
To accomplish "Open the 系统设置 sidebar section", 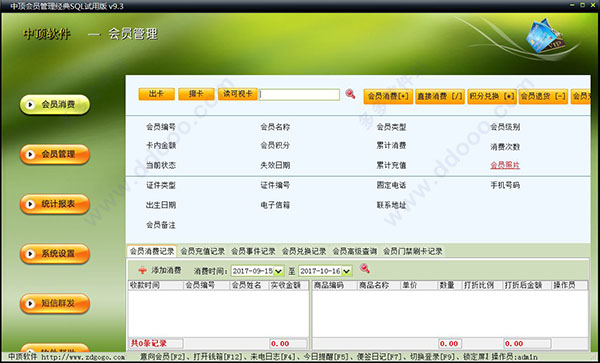I will tap(55, 254).
